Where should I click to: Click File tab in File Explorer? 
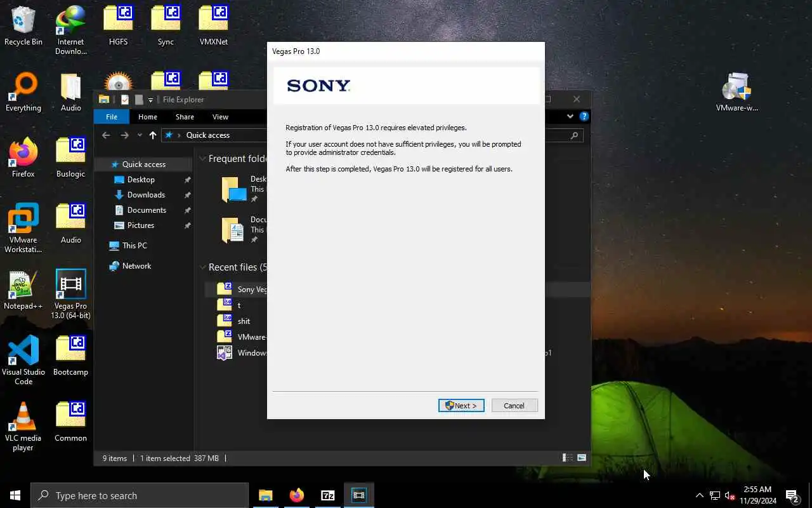point(112,117)
